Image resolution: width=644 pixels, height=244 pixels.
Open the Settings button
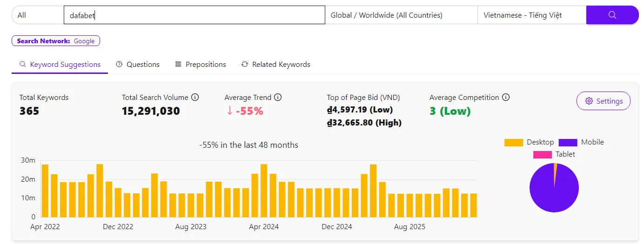[603, 101]
